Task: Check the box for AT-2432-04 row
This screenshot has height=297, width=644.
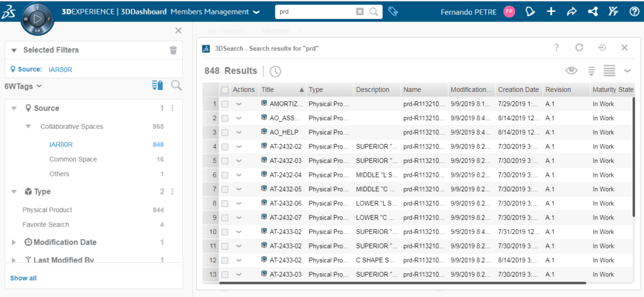Action: (x=225, y=176)
